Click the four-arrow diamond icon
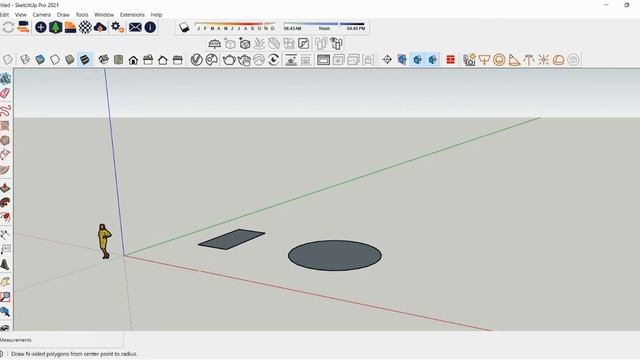Image resolution: width=640 pixels, height=360 pixels. click(387, 60)
